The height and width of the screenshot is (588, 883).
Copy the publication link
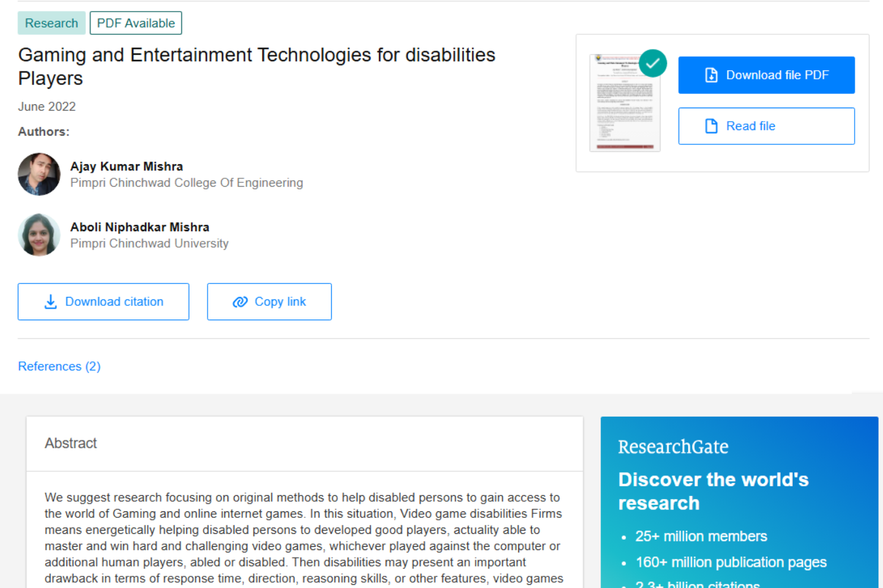click(x=269, y=301)
